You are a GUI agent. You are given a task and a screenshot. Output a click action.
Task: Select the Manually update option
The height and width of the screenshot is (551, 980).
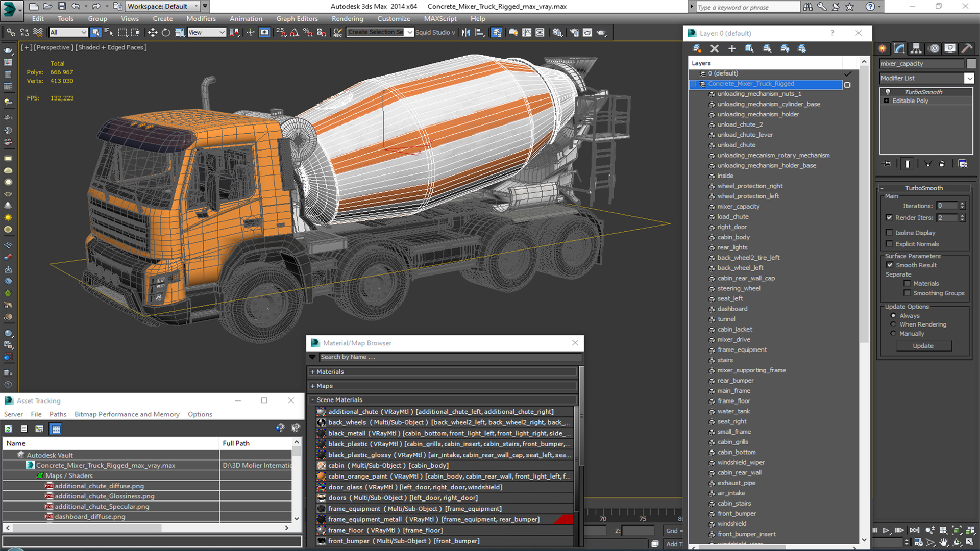pos(893,334)
